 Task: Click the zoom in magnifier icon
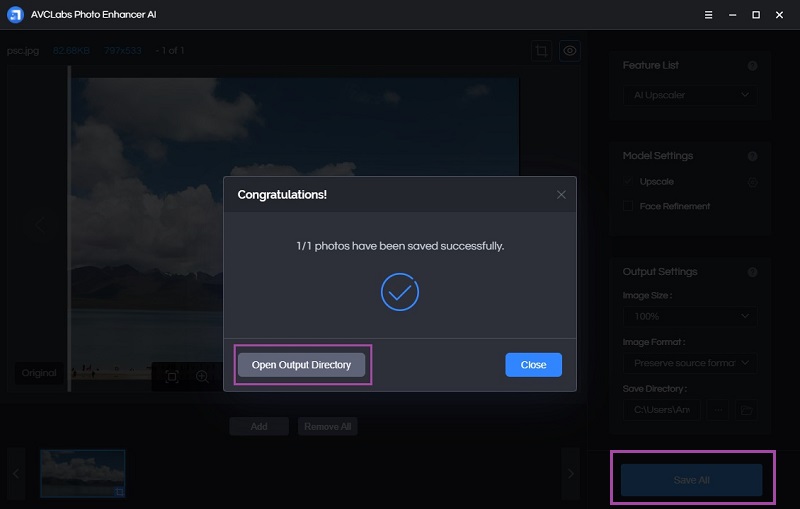tap(202, 377)
